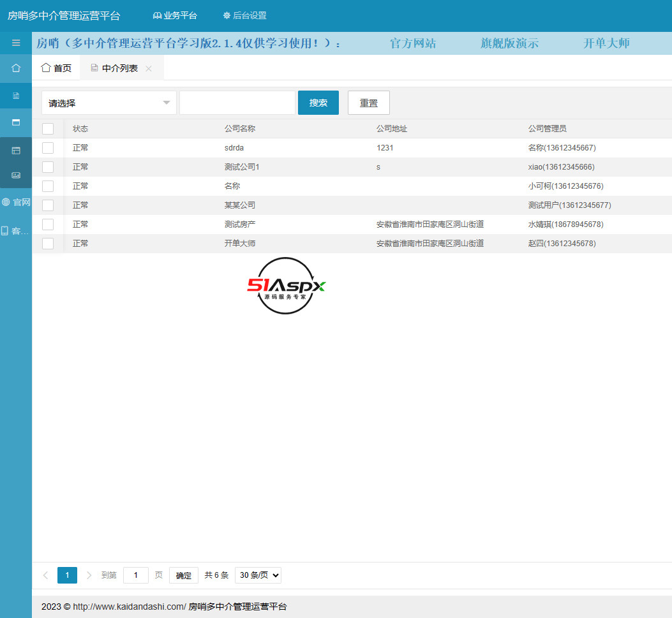Viewport: 672px width, 618px height.
Task: Select the checkbox beside 测试房产
Action: (x=48, y=224)
